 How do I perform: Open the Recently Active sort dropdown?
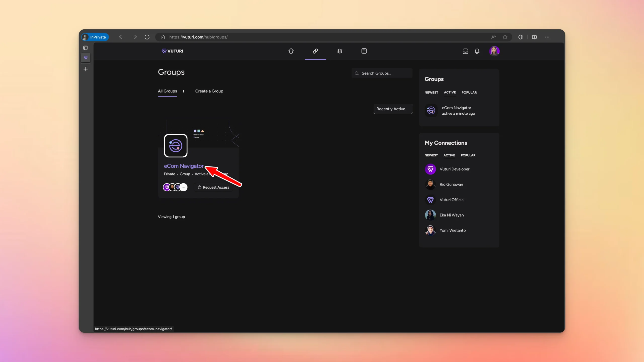[393, 109]
